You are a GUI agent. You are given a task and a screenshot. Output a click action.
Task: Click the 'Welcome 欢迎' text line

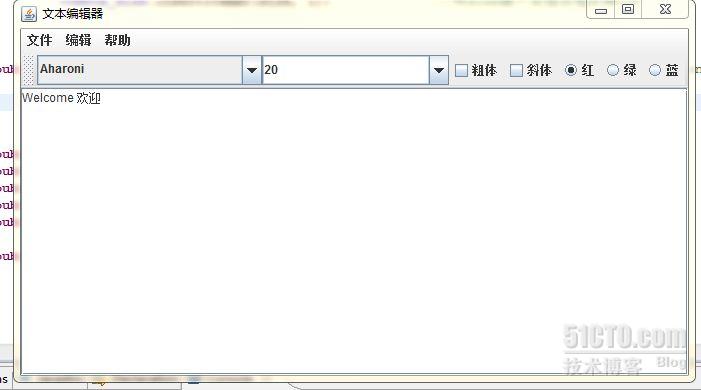point(61,98)
